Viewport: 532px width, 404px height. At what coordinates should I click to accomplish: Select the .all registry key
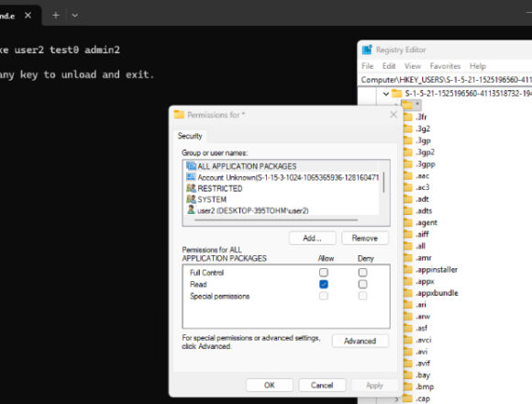[421, 246]
